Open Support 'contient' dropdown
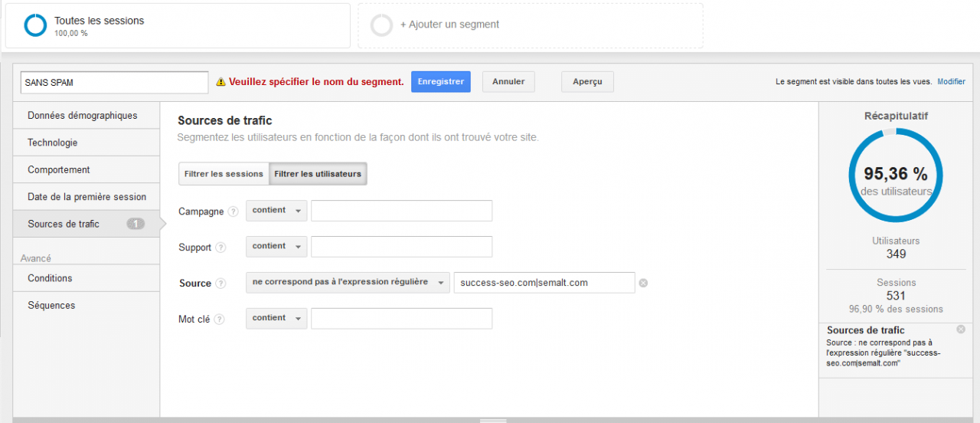This screenshot has height=423, width=980. click(x=276, y=247)
